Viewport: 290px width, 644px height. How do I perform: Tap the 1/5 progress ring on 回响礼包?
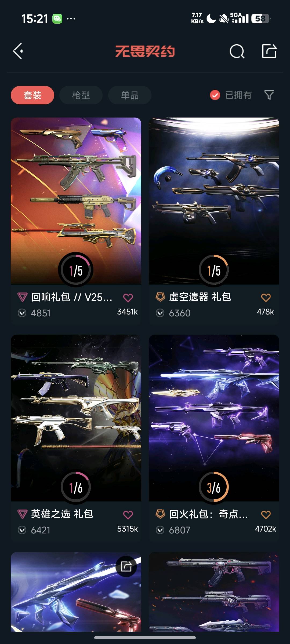pos(76,270)
